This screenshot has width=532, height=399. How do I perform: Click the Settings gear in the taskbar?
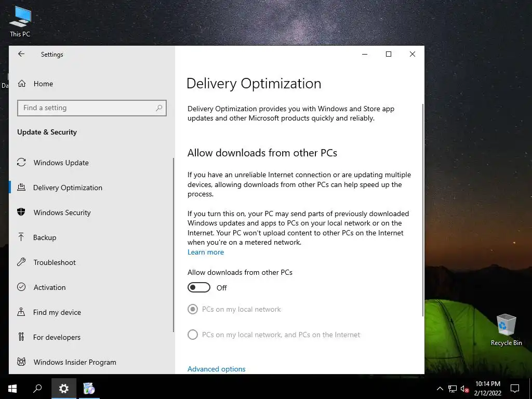pos(64,389)
